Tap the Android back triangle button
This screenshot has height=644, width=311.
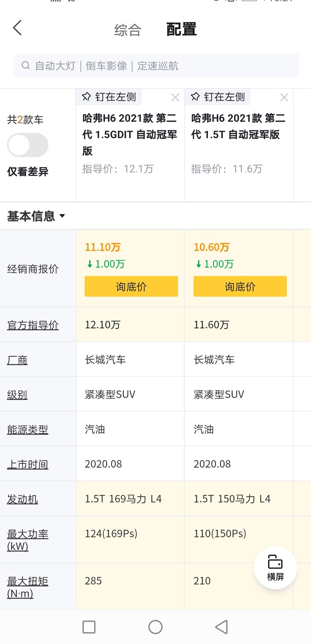222,627
